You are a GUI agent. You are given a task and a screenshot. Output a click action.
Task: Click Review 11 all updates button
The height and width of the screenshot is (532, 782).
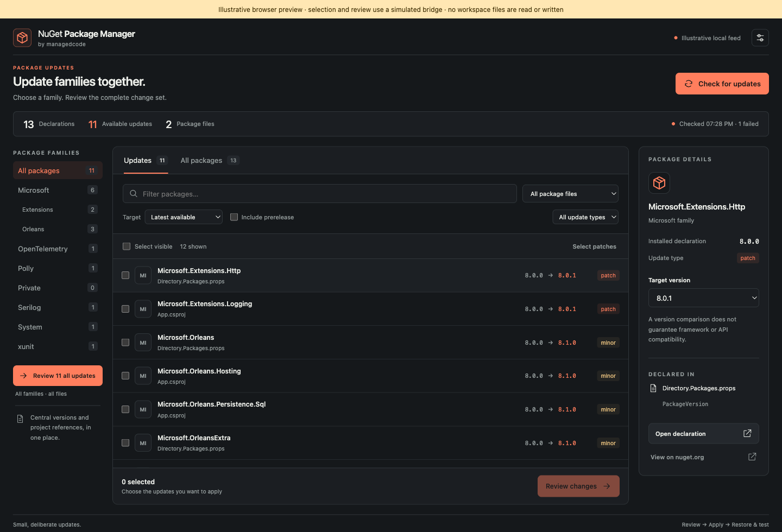(58, 376)
